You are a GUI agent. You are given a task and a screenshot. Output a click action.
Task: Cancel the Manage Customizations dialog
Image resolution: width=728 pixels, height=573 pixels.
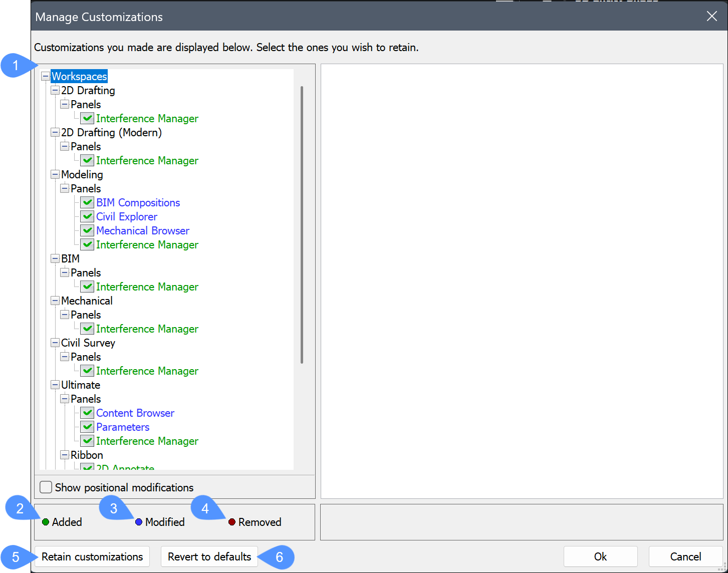685,556
